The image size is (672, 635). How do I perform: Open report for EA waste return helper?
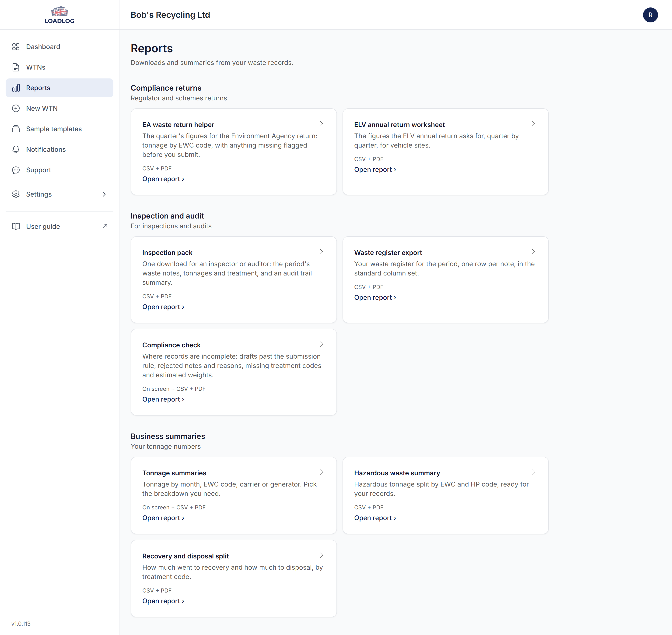(163, 179)
